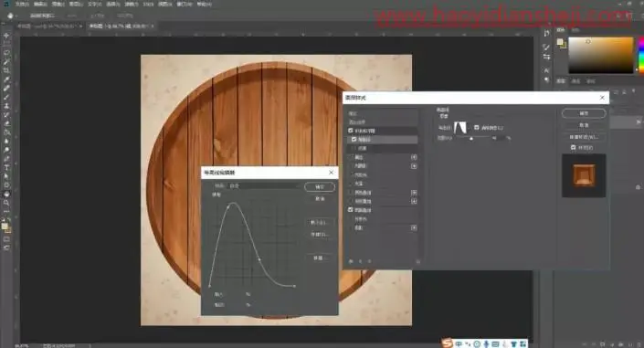Open the Preset dropdown in the Contour Editor
Screen dimensions: 644x348
(x=264, y=186)
